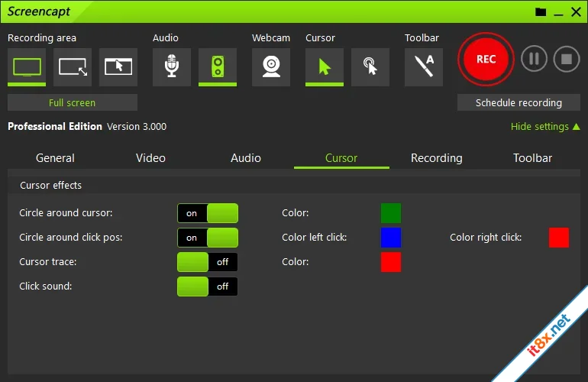The height and width of the screenshot is (382, 588).
Task: Toggle cursor visibility arrow icon
Action: pyautogui.click(x=325, y=66)
